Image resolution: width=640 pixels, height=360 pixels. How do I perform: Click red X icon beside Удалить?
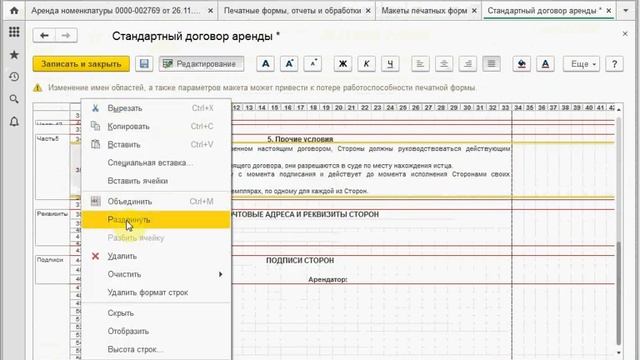95,256
